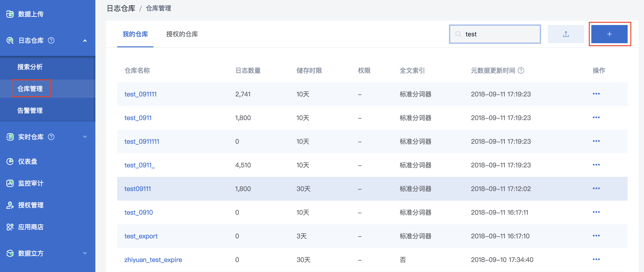Open more actions for test_0910 row
Viewport: 644px width, 272px height.
pos(596,212)
